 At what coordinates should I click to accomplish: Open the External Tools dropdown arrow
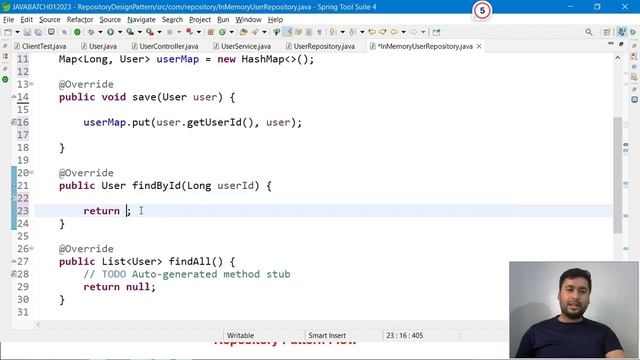click(159, 32)
